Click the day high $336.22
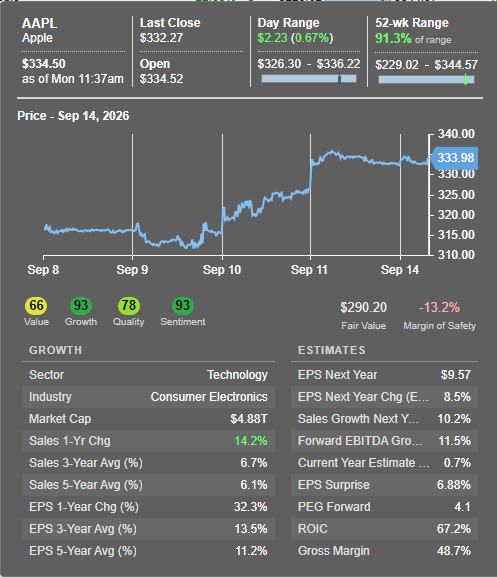 [x=338, y=64]
